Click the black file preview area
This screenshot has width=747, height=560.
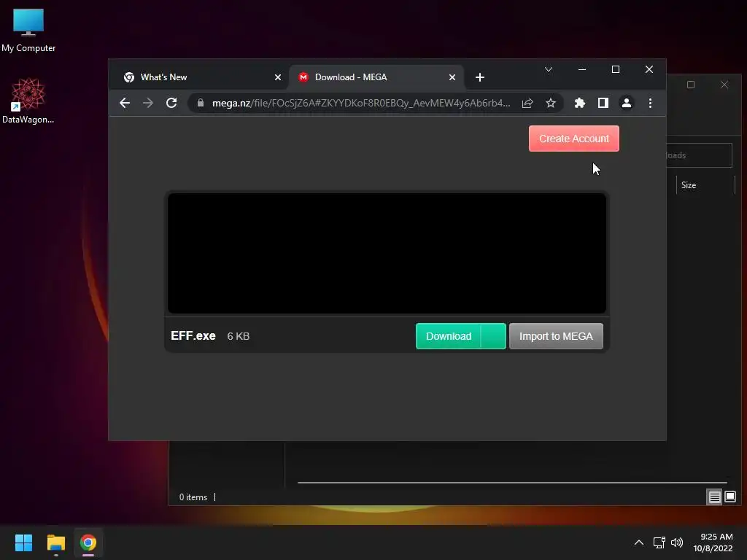(387, 253)
